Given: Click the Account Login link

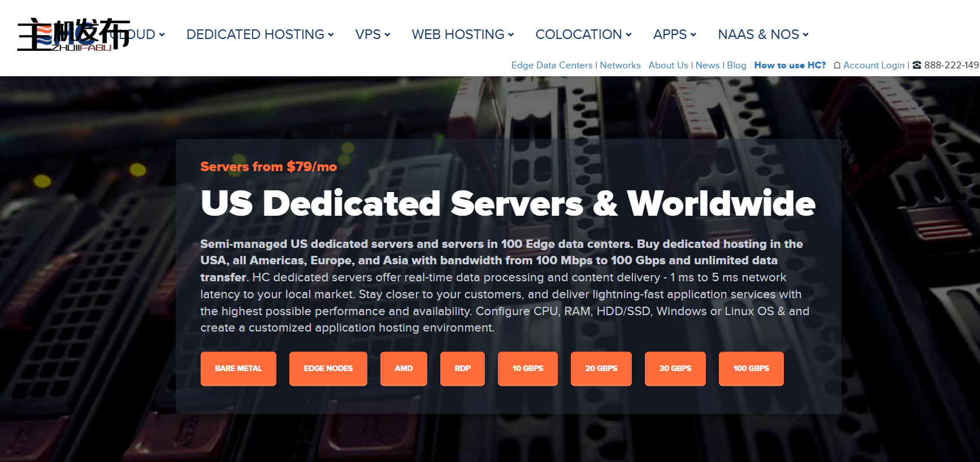Looking at the screenshot, I should [x=874, y=66].
